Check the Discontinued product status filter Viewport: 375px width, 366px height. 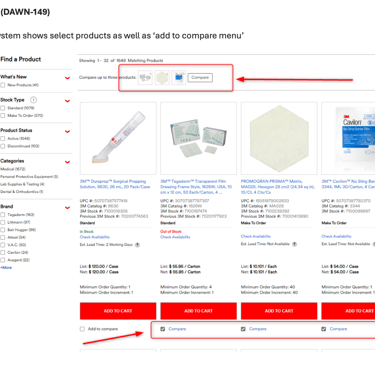3,146
